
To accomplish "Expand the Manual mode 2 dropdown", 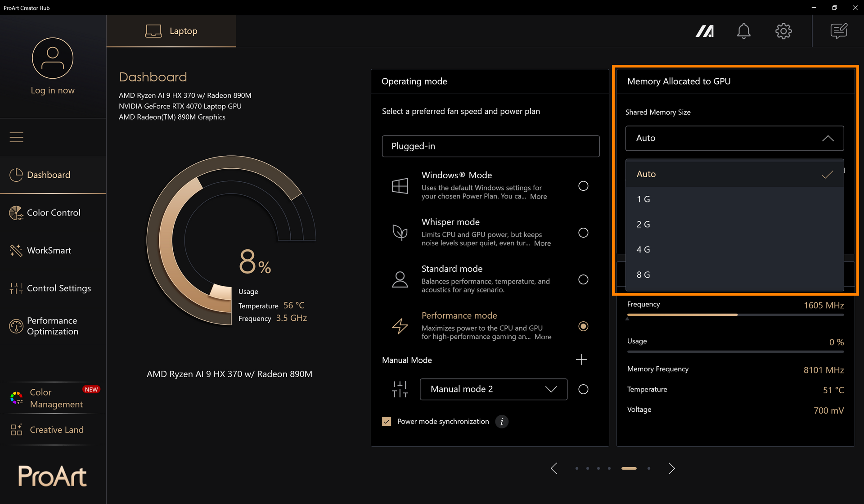I will click(494, 389).
